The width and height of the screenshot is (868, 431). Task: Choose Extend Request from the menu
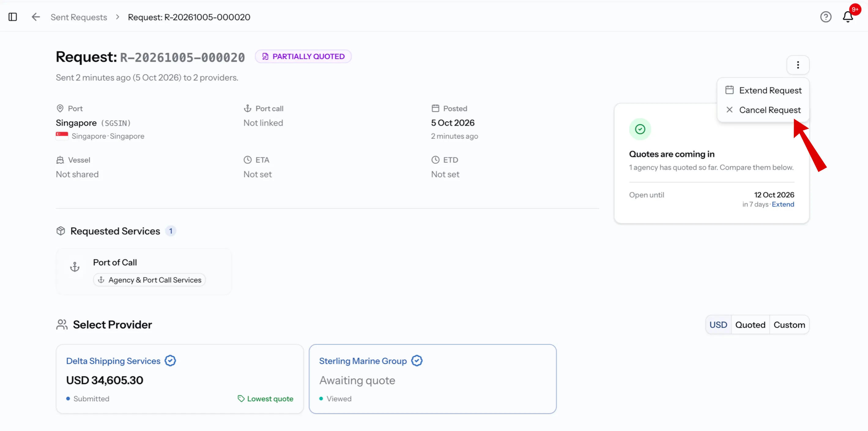pos(763,90)
